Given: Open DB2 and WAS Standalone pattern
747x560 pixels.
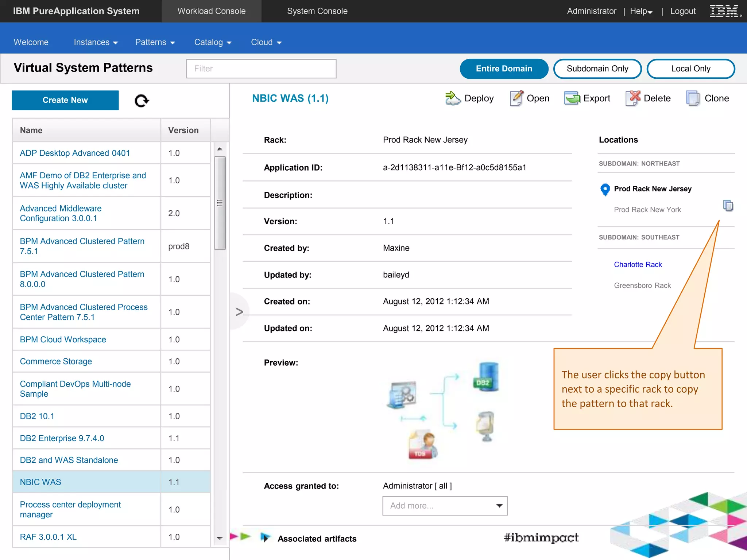Looking at the screenshot, I should tap(69, 460).
